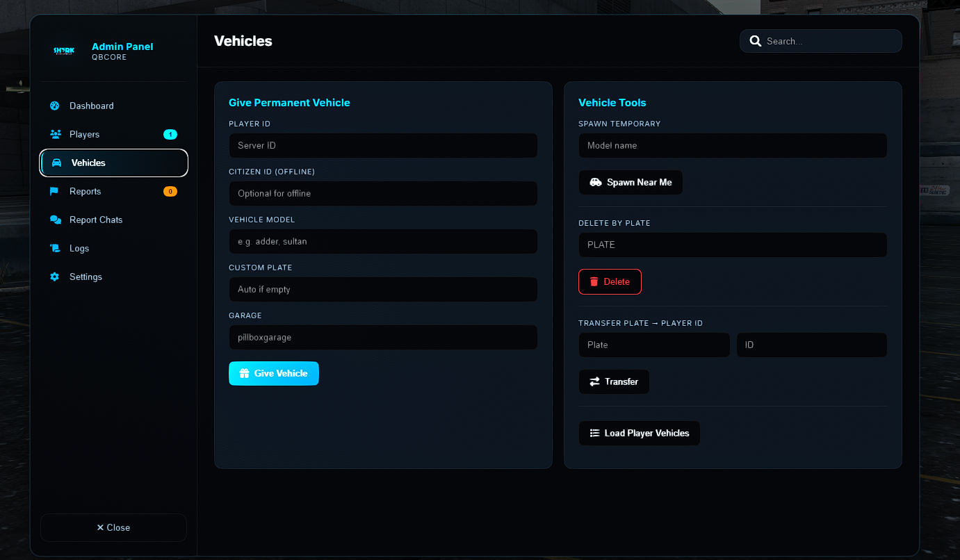Screen dimensions: 960x560
Task: Click the red Delete button
Action: pos(610,281)
